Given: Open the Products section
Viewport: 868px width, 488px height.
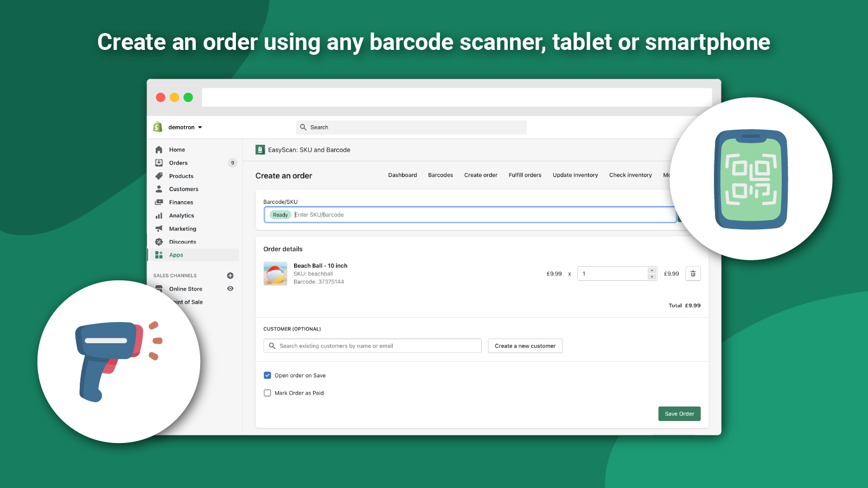Looking at the screenshot, I should [181, 176].
